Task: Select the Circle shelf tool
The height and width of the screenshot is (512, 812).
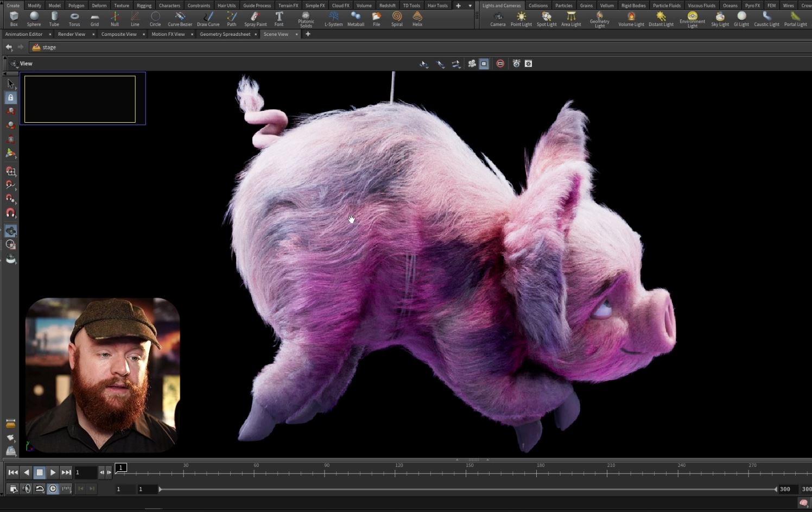Action: (x=155, y=19)
